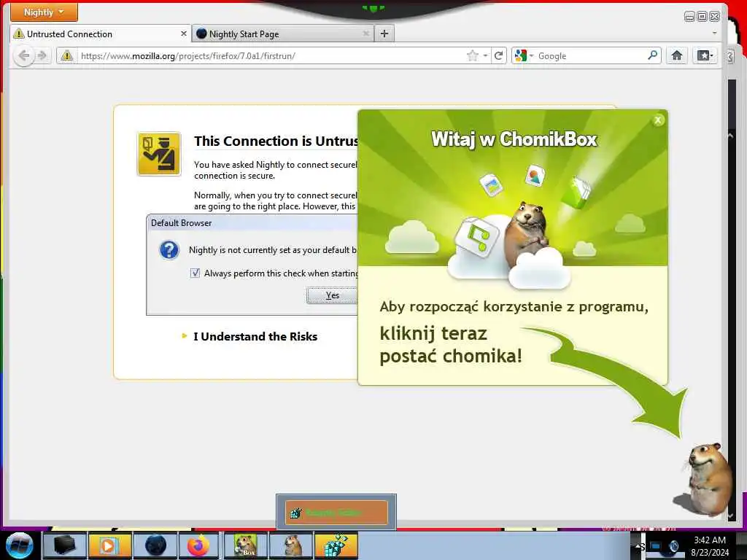Switch to the Untrusted Connection tab

click(x=100, y=34)
